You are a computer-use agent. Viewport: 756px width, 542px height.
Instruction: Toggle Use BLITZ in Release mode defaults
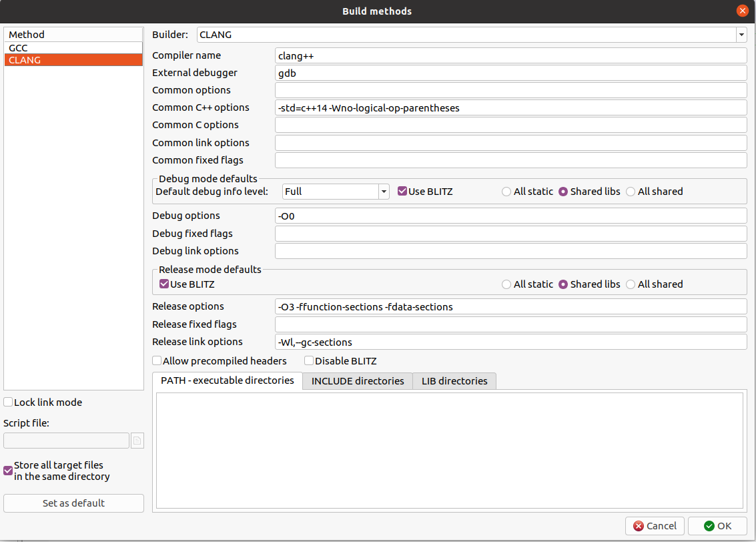(164, 284)
